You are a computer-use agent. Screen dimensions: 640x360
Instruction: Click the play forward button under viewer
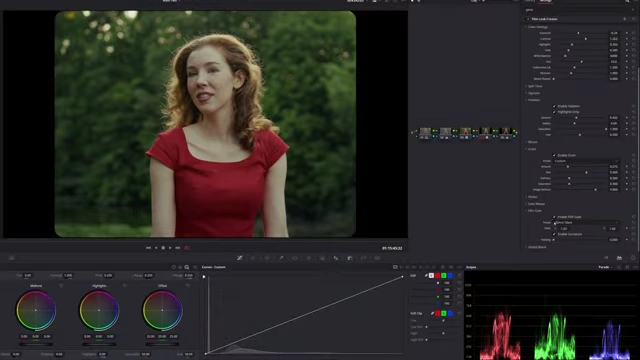[170, 248]
